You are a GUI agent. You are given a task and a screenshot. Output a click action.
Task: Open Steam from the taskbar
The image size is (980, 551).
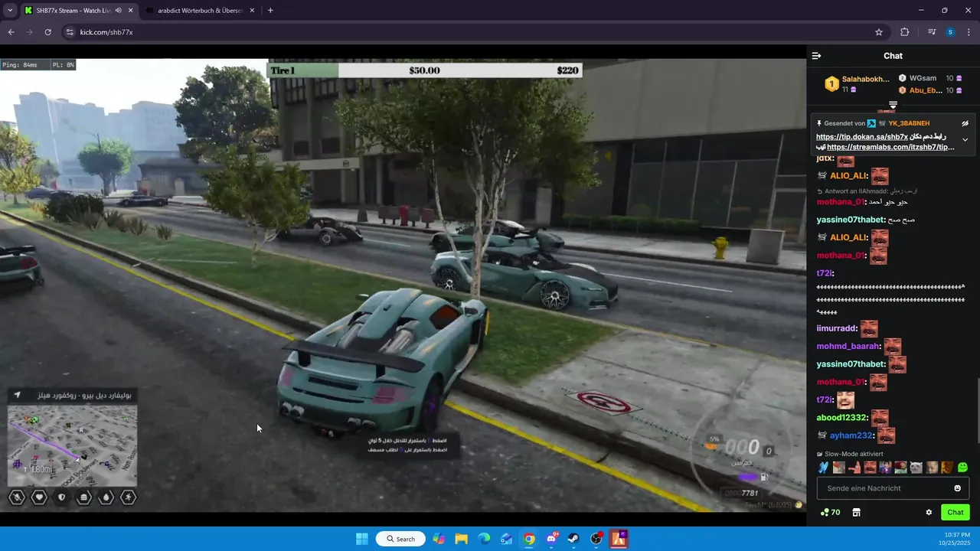[x=573, y=539]
